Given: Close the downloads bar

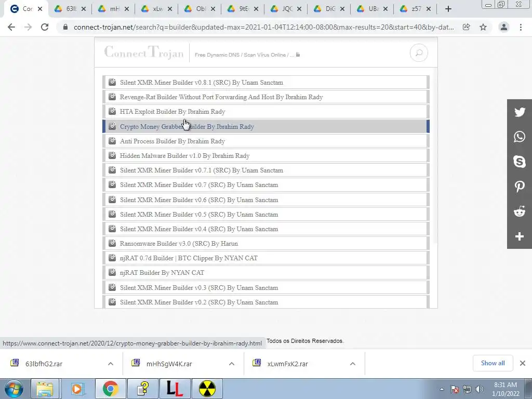Looking at the screenshot, I should [x=523, y=363].
